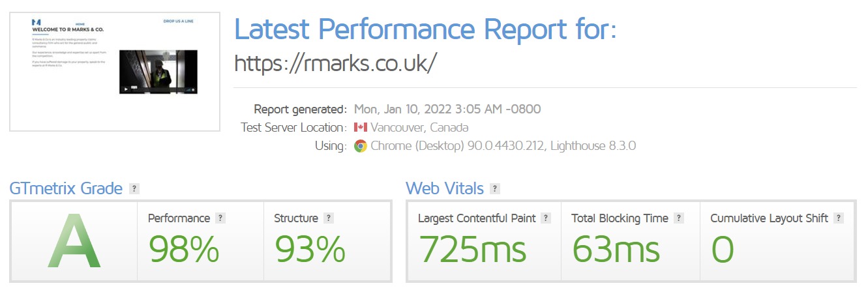Show help for Total Blocking Time
The image size is (868, 307).
[x=679, y=218]
